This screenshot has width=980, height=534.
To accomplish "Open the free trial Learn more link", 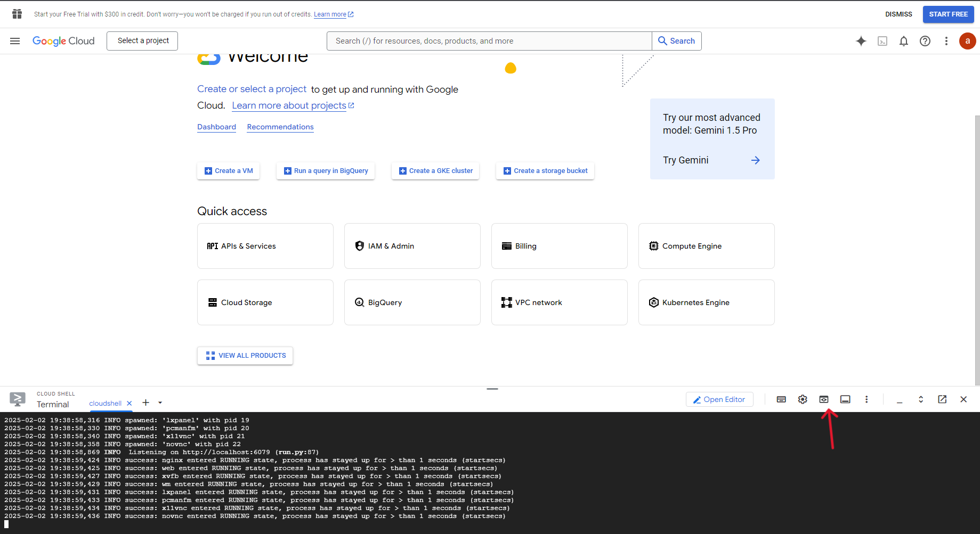I will click(x=334, y=14).
